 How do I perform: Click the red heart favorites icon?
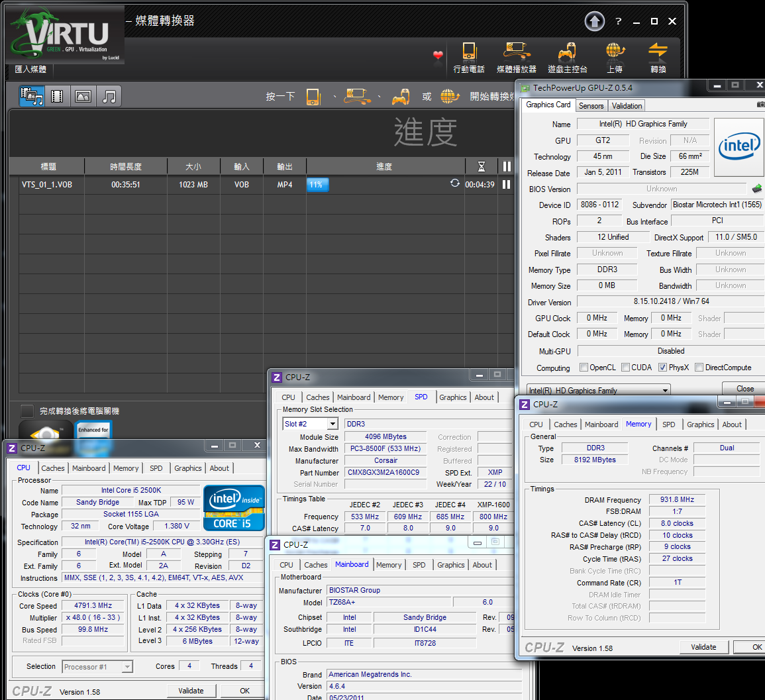click(x=438, y=56)
